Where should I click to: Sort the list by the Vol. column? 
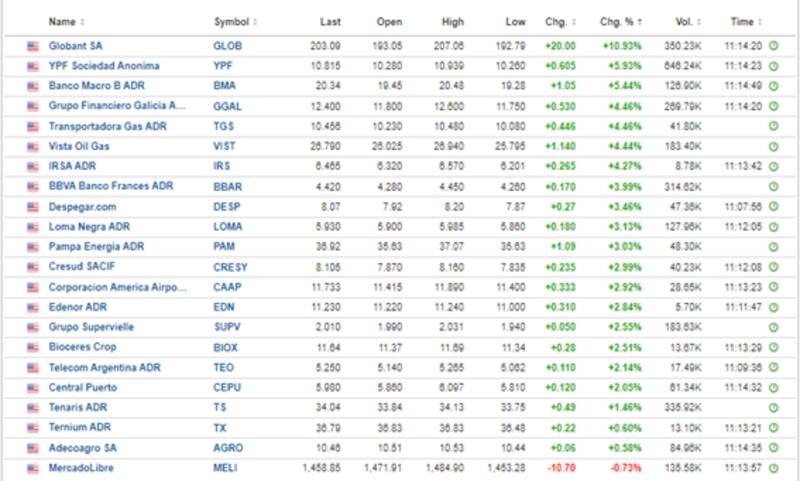pos(683,21)
